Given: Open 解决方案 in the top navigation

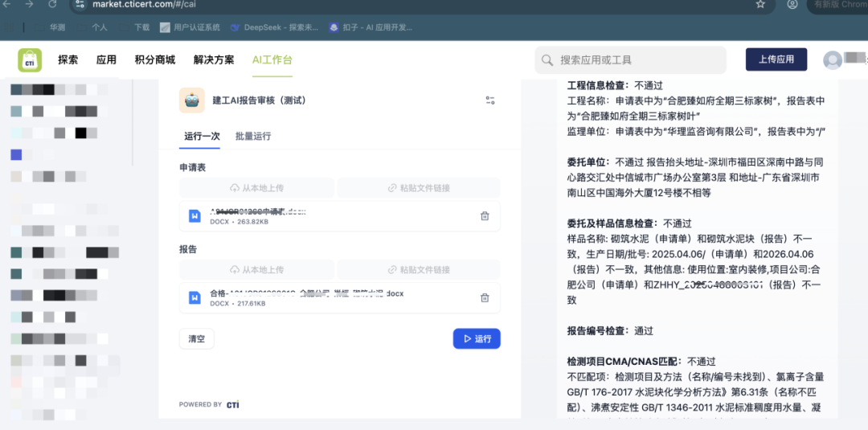Looking at the screenshot, I should pyautogui.click(x=214, y=60).
